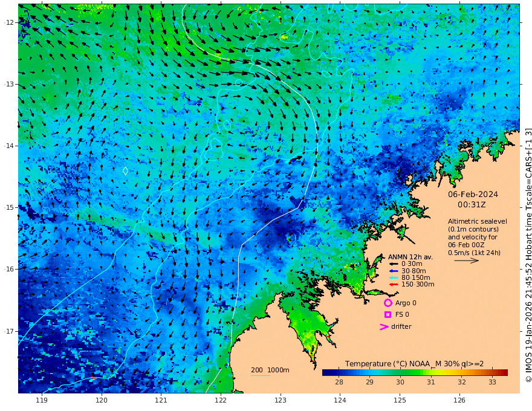Screen dimensions: 532x411
Task: Click the '(0.1m contours)' text line
Action: click(473, 229)
